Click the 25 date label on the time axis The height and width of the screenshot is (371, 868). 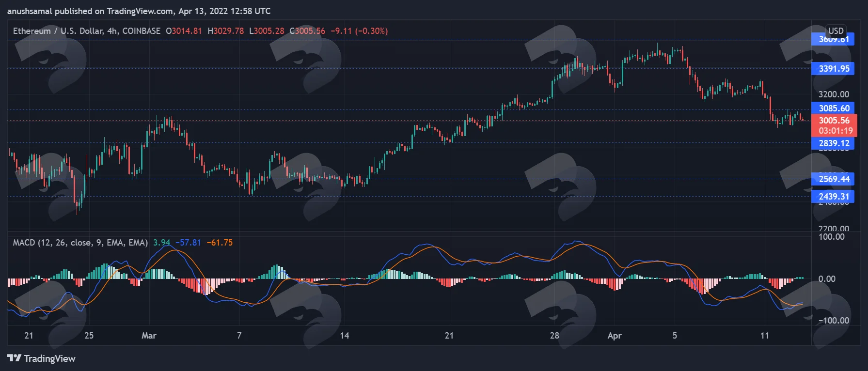89,336
